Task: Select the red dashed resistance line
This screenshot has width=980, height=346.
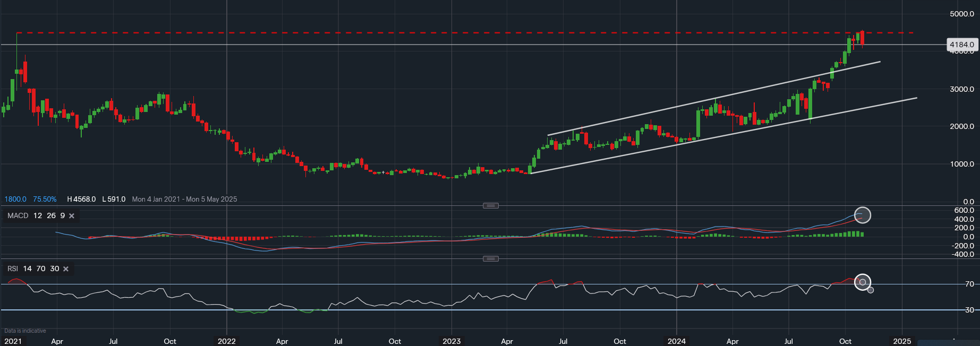Action: coord(425,33)
